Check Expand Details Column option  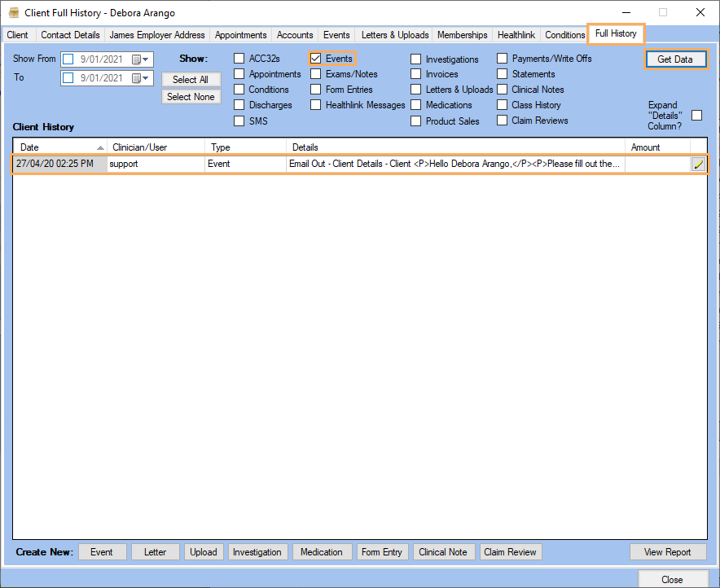click(696, 115)
